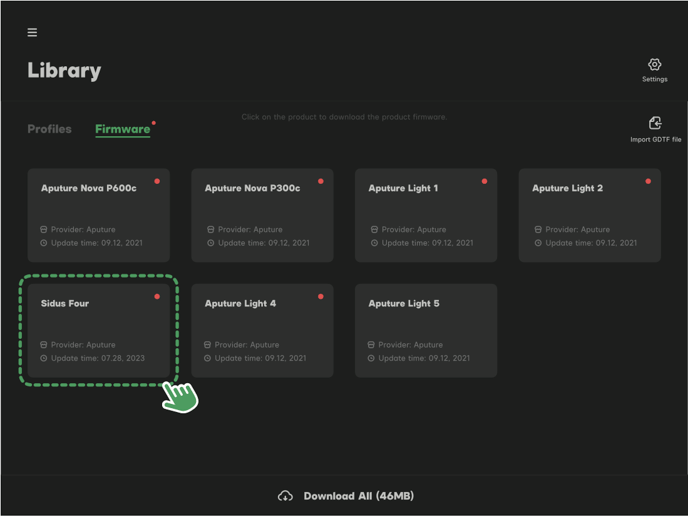Click the Download All cloud icon
Image resolution: width=688 pixels, height=517 pixels.
[286, 496]
